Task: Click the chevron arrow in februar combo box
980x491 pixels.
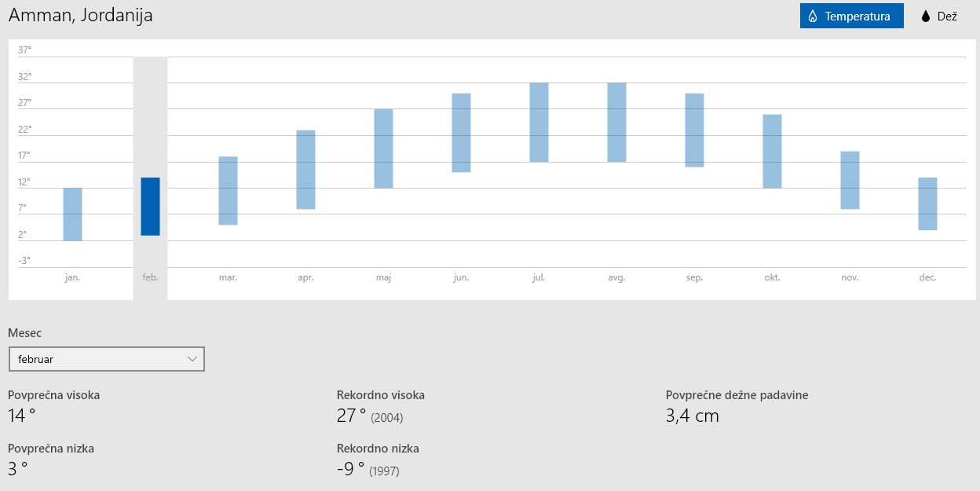Action: click(192, 359)
